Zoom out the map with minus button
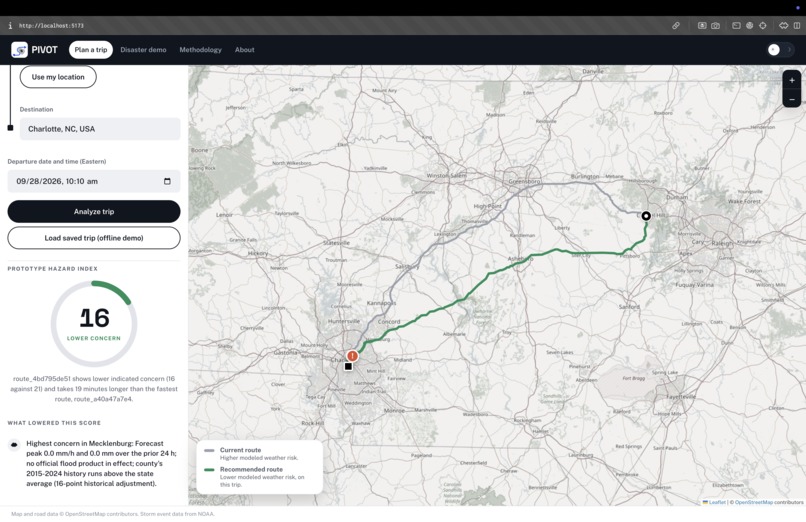This screenshot has width=806, height=522. pyautogui.click(x=792, y=99)
